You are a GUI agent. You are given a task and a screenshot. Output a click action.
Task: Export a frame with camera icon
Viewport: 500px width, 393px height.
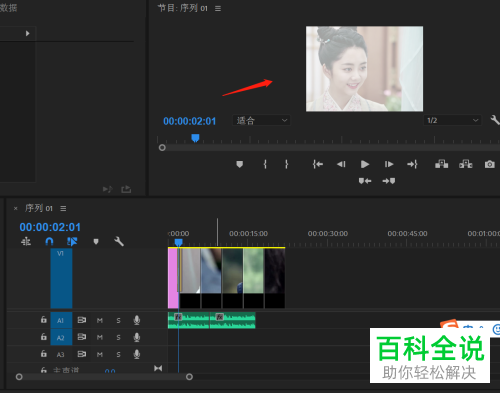point(490,164)
